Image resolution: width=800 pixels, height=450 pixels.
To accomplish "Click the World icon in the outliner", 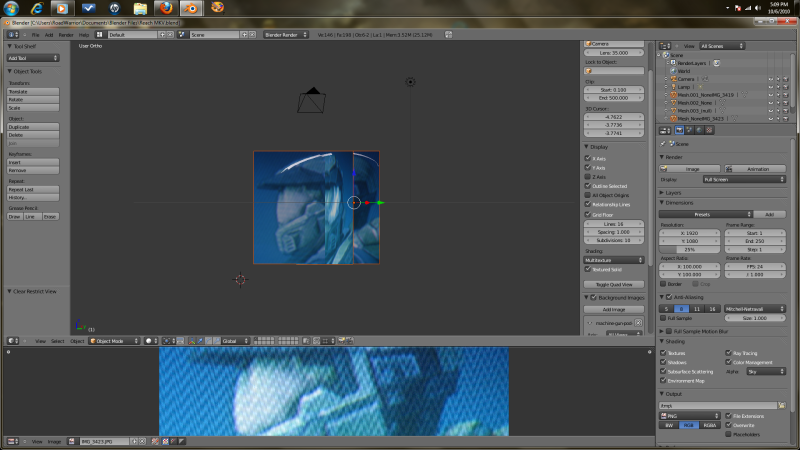I will [x=674, y=70].
